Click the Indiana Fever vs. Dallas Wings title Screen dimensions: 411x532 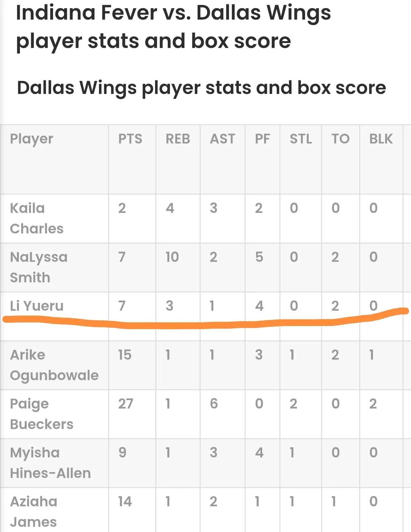[x=173, y=27]
